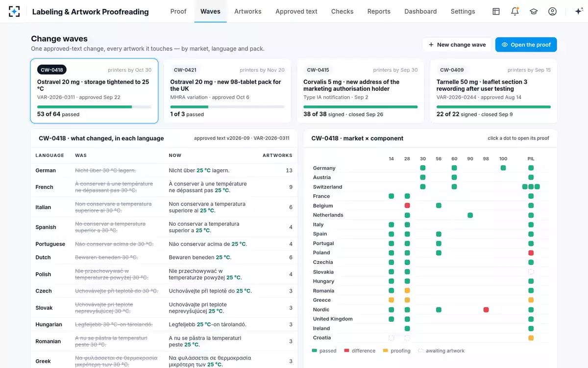The height and width of the screenshot is (368, 588).
Task: Open Germany's green dot under 100
Action: (x=503, y=168)
